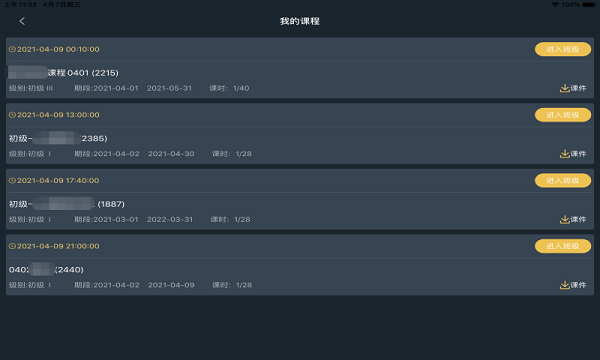
Task: Enter the class scheduled at 21:00:00
Action: [x=562, y=246]
